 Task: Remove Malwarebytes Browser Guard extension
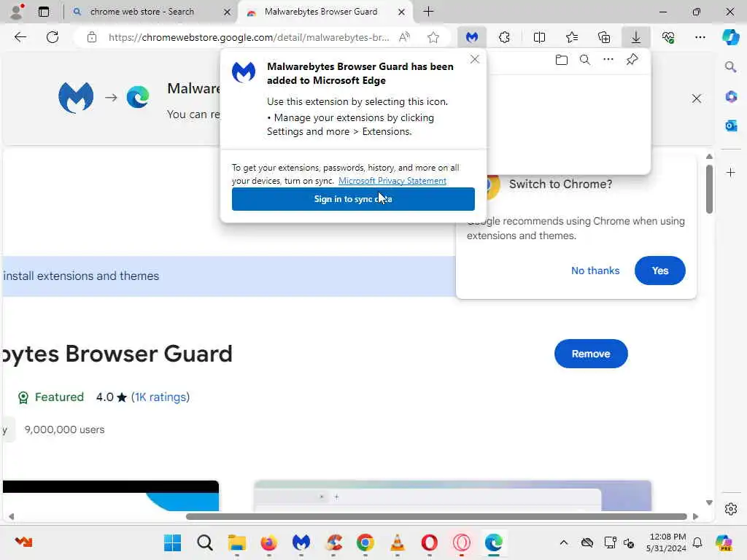[591, 354]
